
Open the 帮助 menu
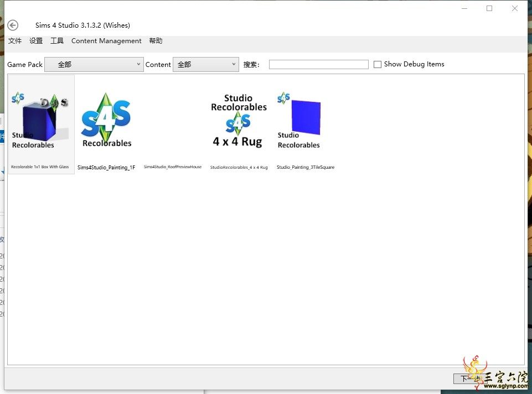tap(156, 41)
